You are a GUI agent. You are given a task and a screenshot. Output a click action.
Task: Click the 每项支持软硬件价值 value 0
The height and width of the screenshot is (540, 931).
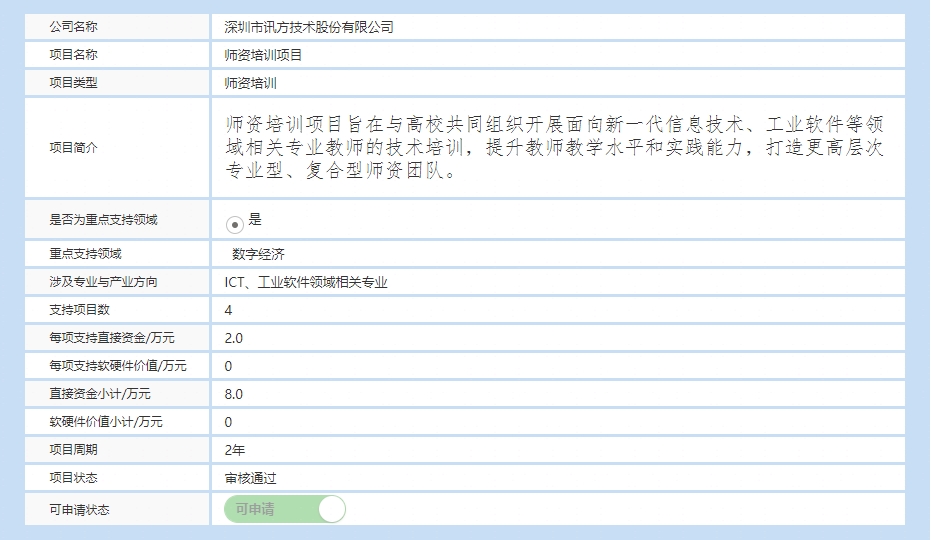pos(228,366)
